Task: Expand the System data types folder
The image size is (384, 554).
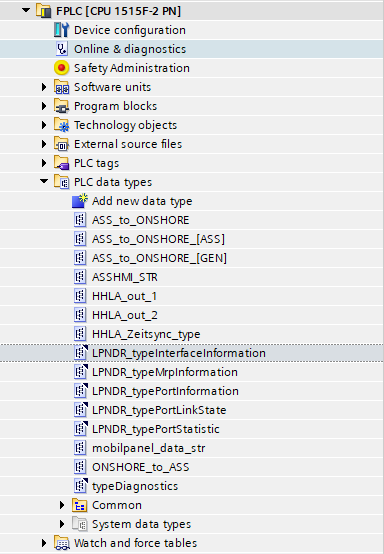Action: coord(62,524)
